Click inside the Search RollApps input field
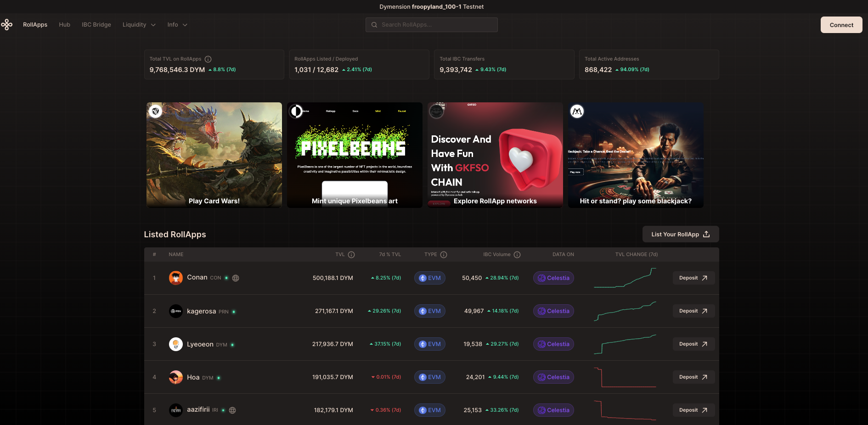Viewport: 868px width, 425px height. click(x=432, y=24)
